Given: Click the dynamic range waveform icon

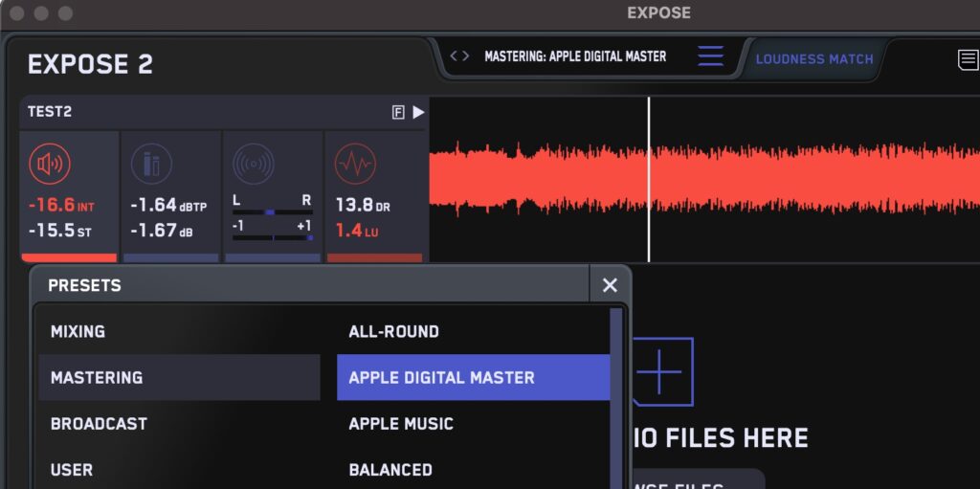Looking at the screenshot, I should [354, 165].
